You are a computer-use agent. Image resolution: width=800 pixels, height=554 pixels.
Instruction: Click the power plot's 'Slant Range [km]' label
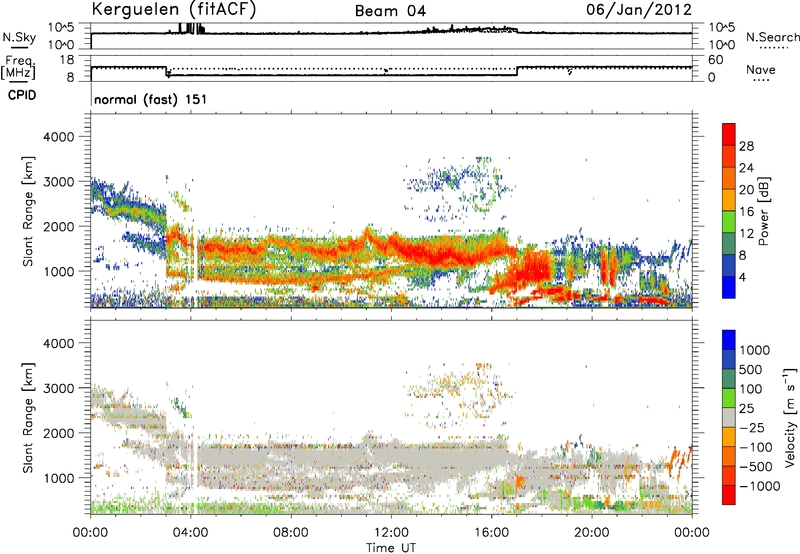pyautogui.click(x=28, y=211)
